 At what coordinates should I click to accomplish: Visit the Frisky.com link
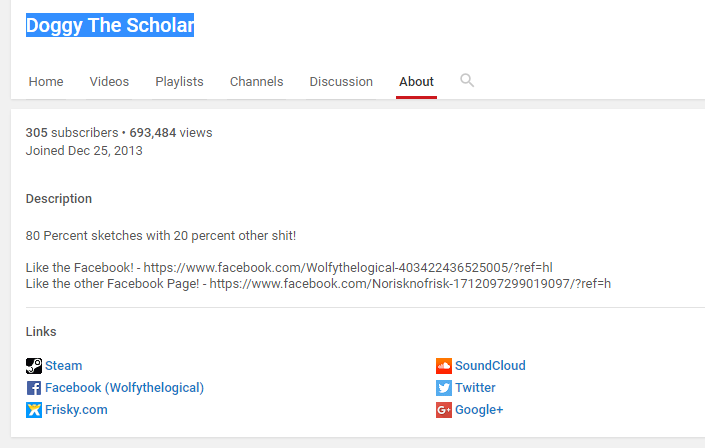click(76, 410)
